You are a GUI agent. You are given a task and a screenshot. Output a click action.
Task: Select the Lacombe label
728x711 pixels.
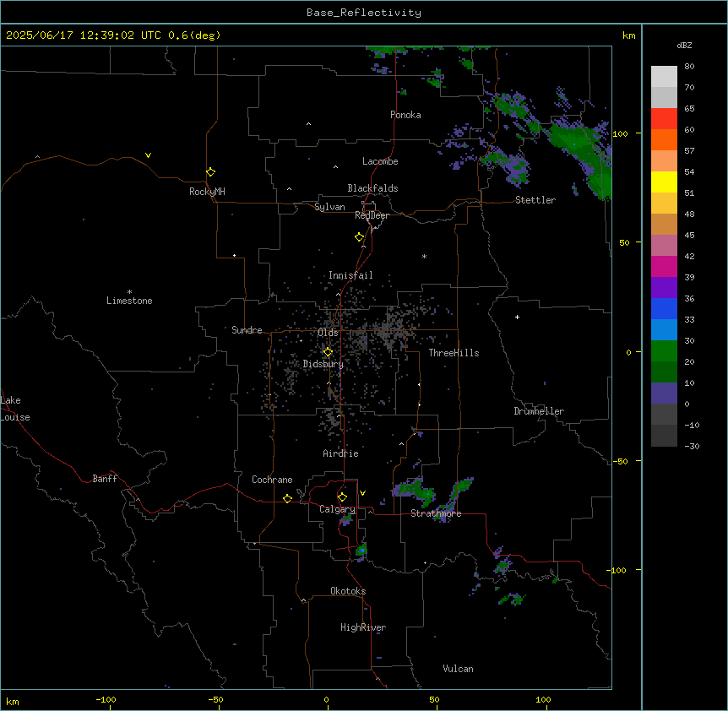380,161
